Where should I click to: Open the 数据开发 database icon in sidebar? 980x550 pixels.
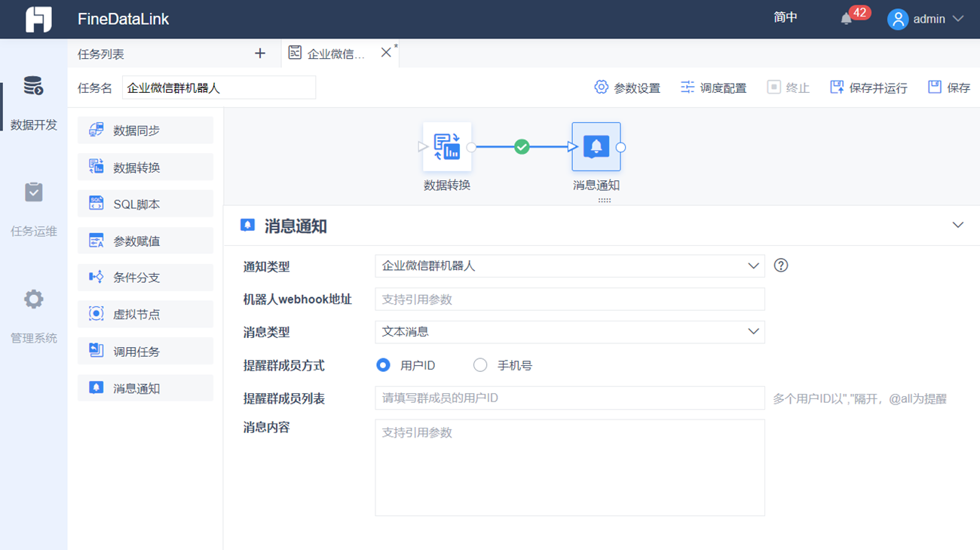click(33, 86)
